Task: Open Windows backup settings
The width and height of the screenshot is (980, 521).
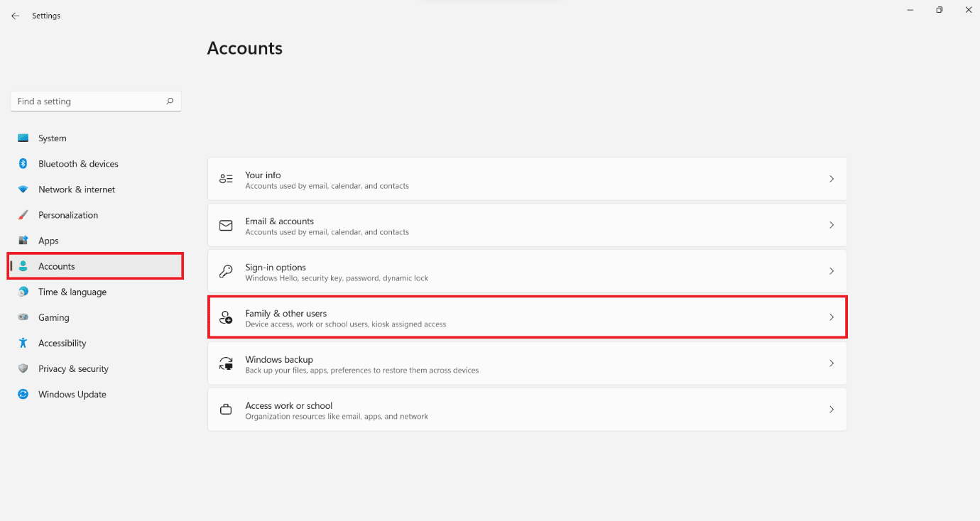Action: pyautogui.click(x=526, y=363)
